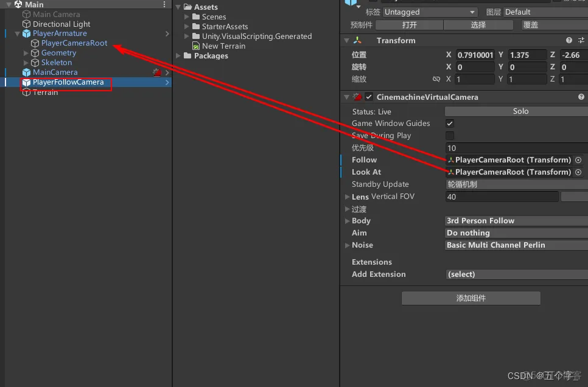Click the position X value field

[x=475, y=55]
